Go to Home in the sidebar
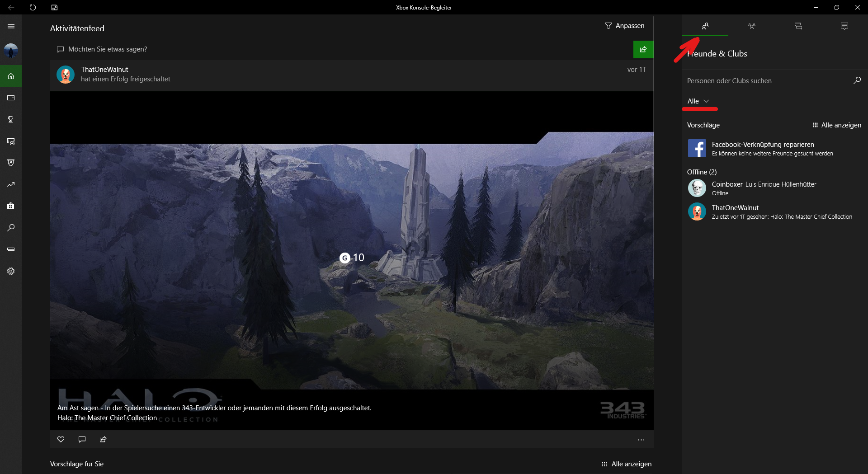The height and width of the screenshot is (474, 868). (x=11, y=76)
